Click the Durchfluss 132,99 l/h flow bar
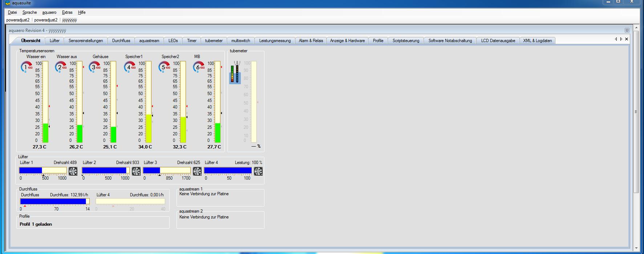The width and height of the screenshot is (644, 254). (x=55, y=201)
